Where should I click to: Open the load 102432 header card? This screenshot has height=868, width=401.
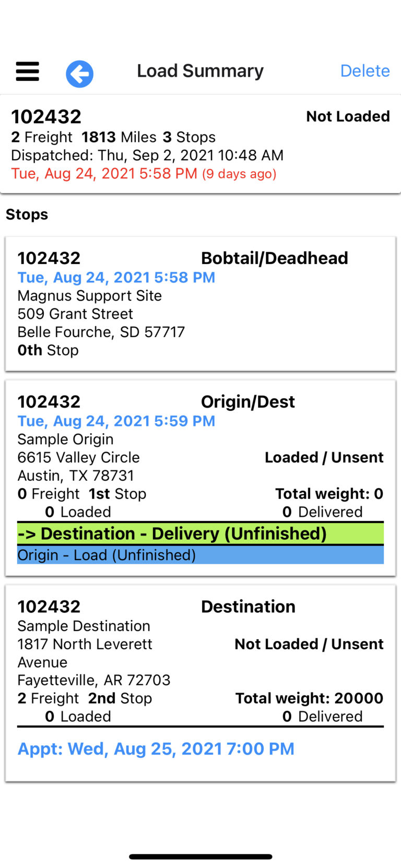pyautogui.click(x=200, y=144)
